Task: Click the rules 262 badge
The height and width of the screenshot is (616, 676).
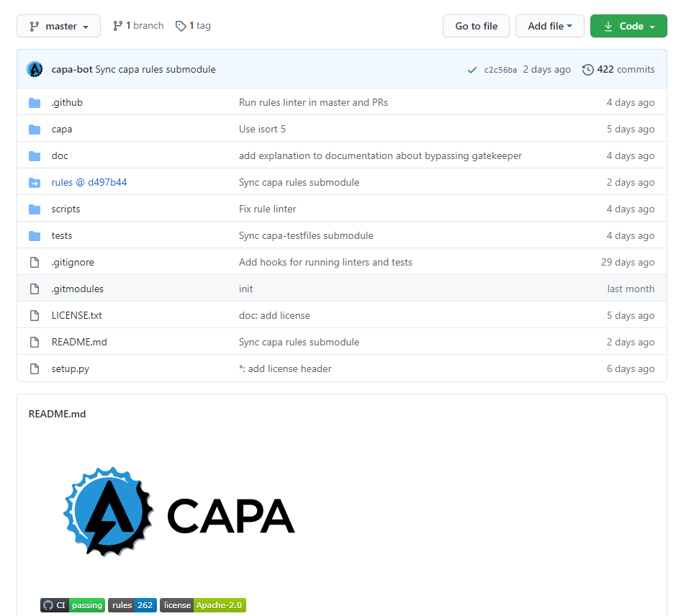Action: pyautogui.click(x=132, y=605)
